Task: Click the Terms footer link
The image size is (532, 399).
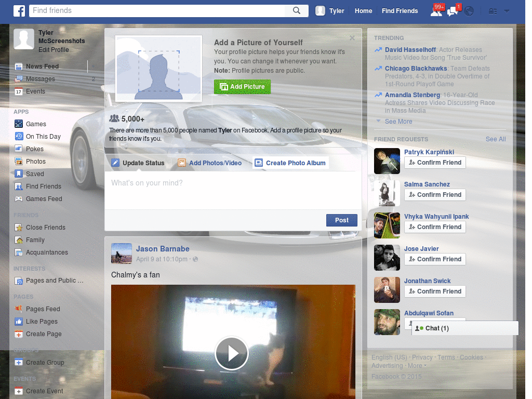Action: click(446, 357)
